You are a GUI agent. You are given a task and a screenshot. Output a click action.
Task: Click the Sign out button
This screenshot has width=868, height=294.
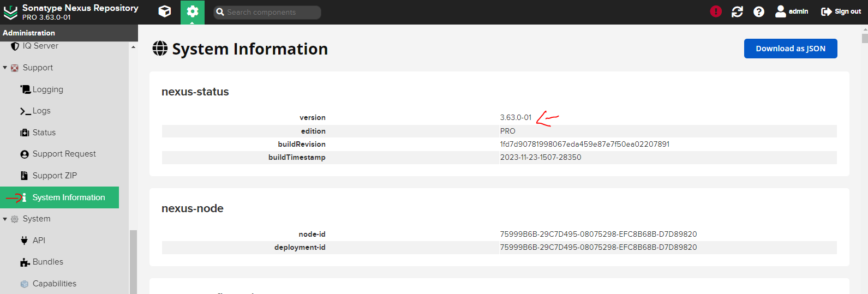click(x=841, y=11)
